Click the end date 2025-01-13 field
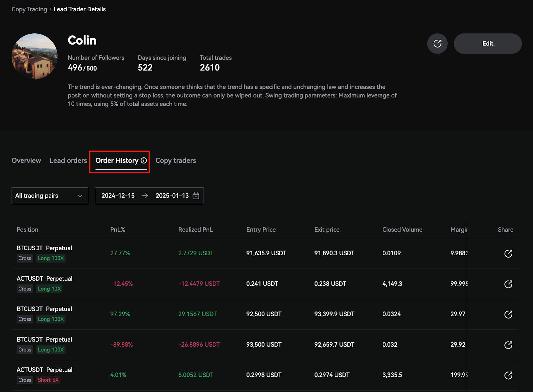The height and width of the screenshot is (392, 533). click(x=172, y=196)
